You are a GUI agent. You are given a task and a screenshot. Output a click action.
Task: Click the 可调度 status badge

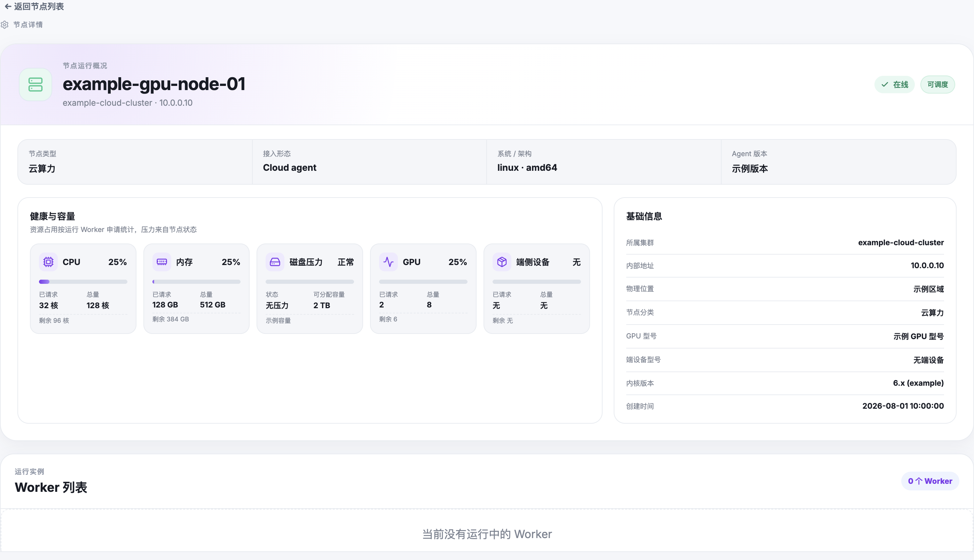(937, 85)
